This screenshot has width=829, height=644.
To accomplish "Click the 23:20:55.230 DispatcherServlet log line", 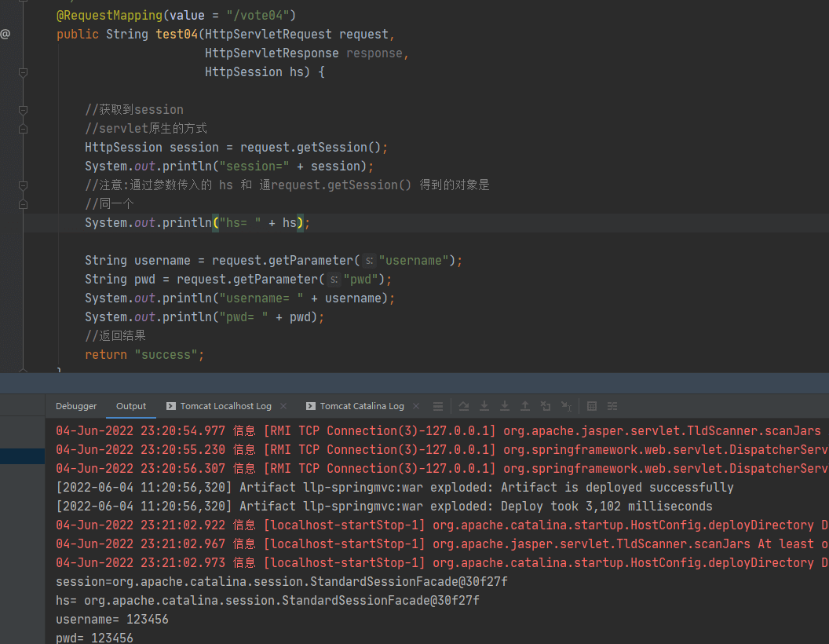I will coord(442,450).
